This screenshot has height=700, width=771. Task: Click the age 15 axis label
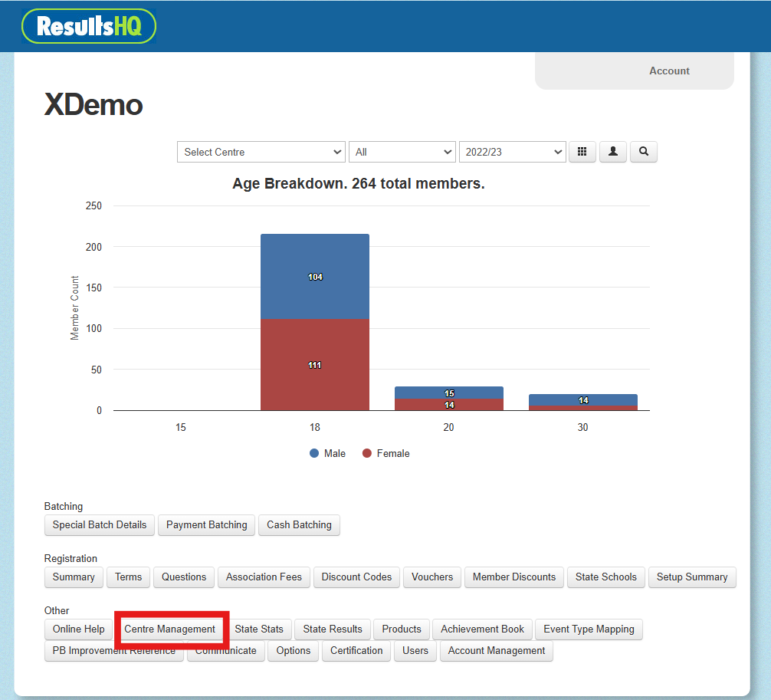click(180, 427)
